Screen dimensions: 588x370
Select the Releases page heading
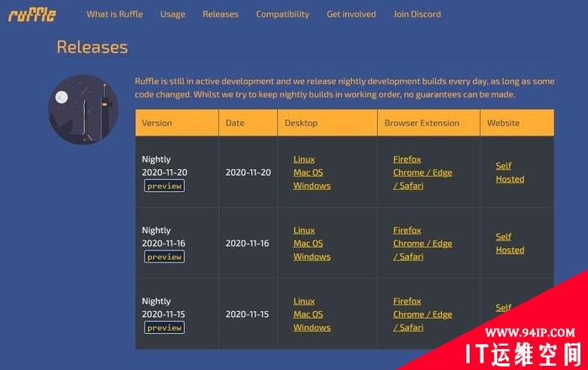[92, 47]
